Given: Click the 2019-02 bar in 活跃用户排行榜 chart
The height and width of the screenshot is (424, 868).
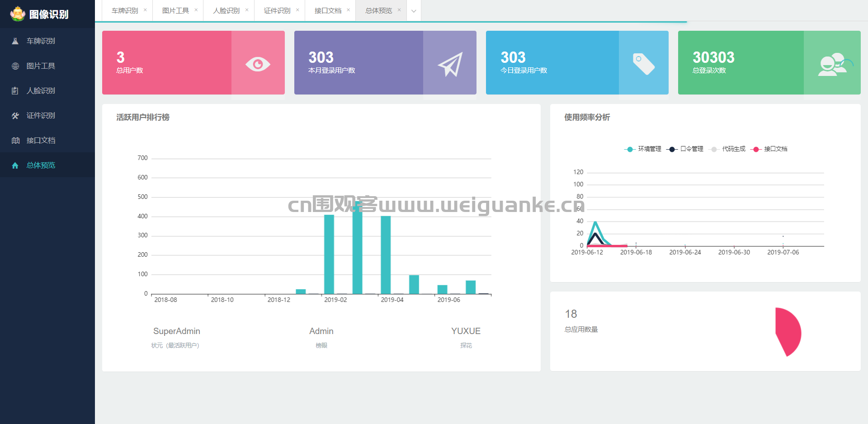Looking at the screenshot, I should pyautogui.click(x=329, y=254).
